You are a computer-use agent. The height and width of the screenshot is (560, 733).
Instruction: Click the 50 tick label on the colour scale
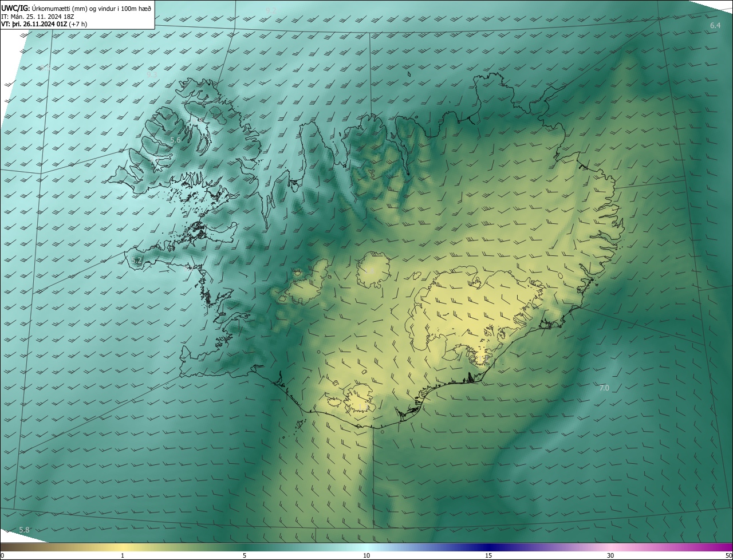(x=728, y=555)
